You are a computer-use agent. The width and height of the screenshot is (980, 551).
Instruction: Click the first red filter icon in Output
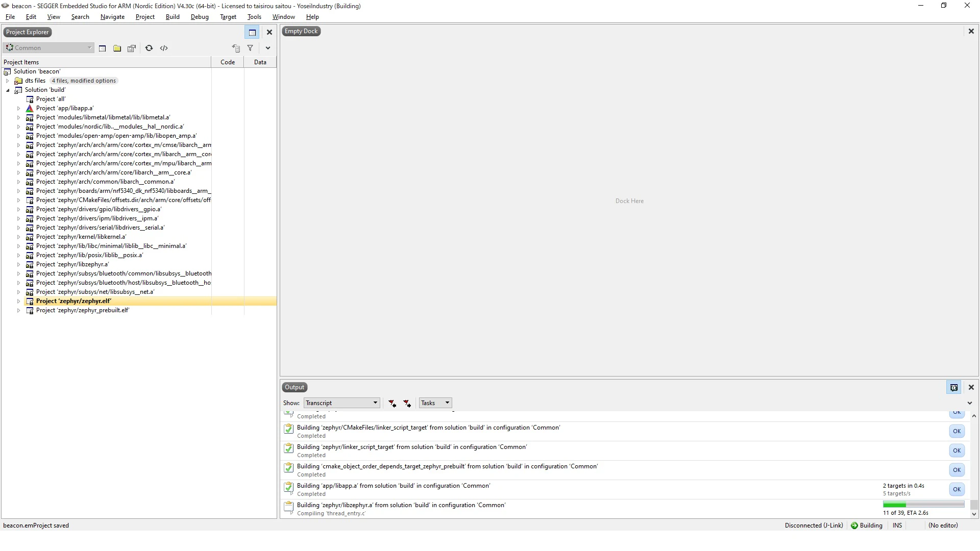click(x=392, y=403)
